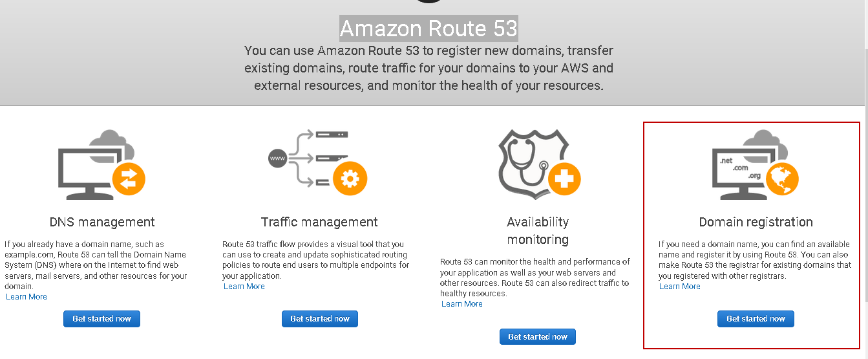Click the DNS management heading
The height and width of the screenshot is (359, 868).
click(102, 222)
